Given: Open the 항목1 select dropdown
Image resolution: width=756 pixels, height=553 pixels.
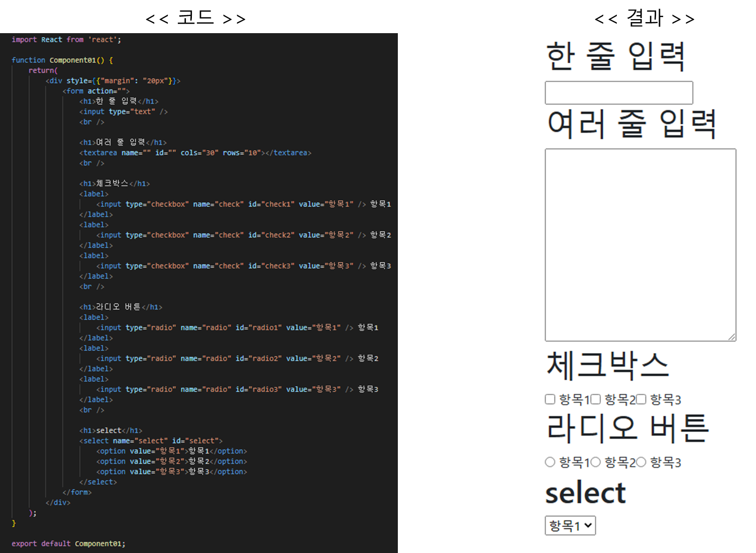Looking at the screenshot, I should pyautogui.click(x=570, y=525).
